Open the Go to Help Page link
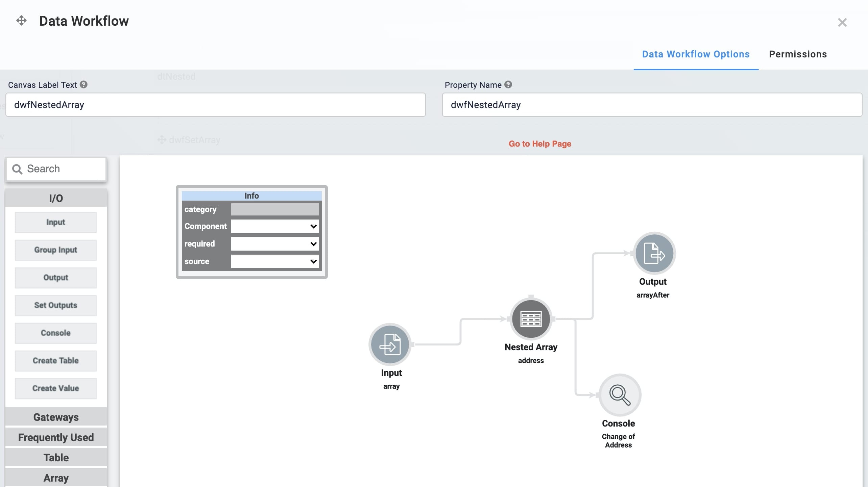Image resolution: width=868 pixels, height=487 pixels. [x=540, y=144]
